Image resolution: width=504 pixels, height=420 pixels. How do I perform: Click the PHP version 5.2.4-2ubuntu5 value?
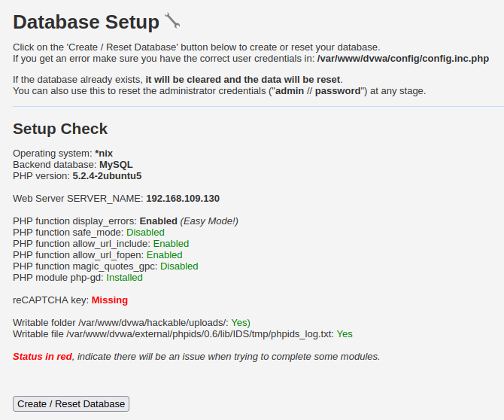click(107, 176)
